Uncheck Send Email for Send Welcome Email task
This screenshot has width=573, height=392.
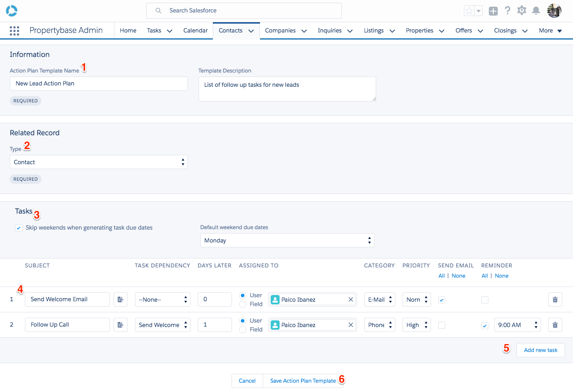coord(442,300)
